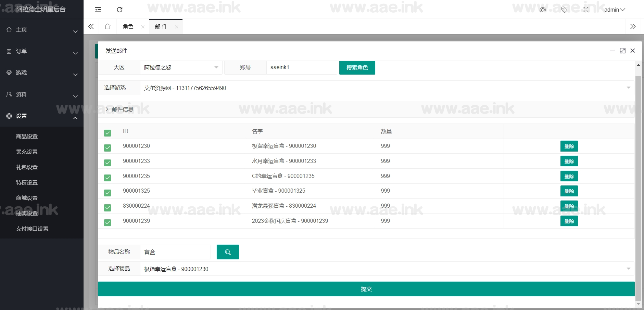The width and height of the screenshot is (644, 310).
Task: Click the ID column header
Action: tap(126, 131)
